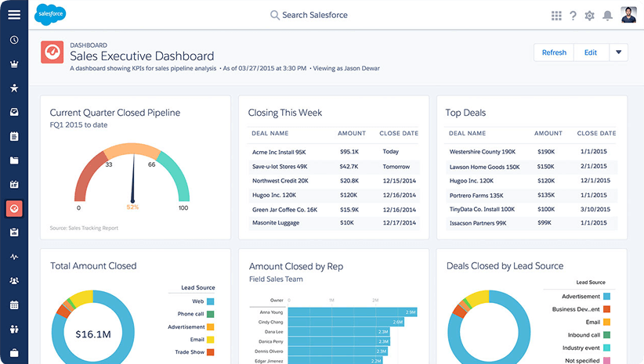Open the Acme Inc Install 95K deal
Viewport: 644px width, 364px height.
[279, 152]
